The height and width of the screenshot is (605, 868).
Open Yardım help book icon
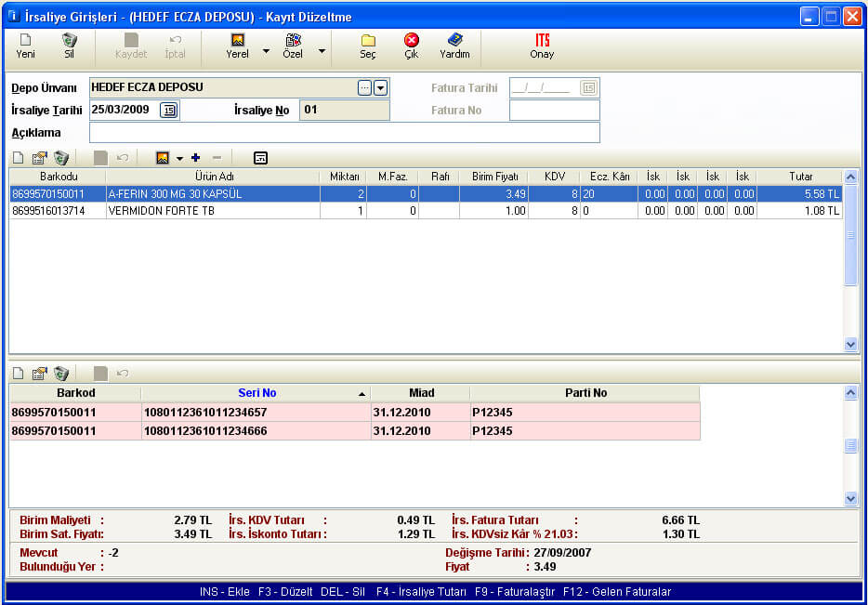(x=454, y=41)
